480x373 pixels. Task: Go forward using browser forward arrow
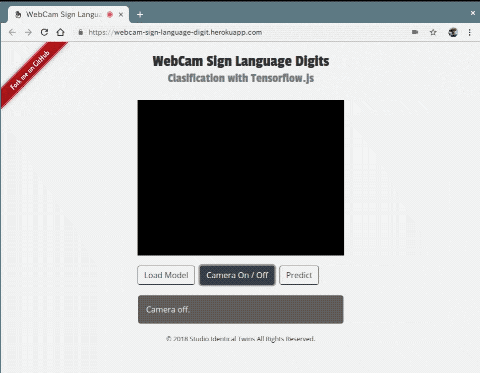(x=28, y=32)
